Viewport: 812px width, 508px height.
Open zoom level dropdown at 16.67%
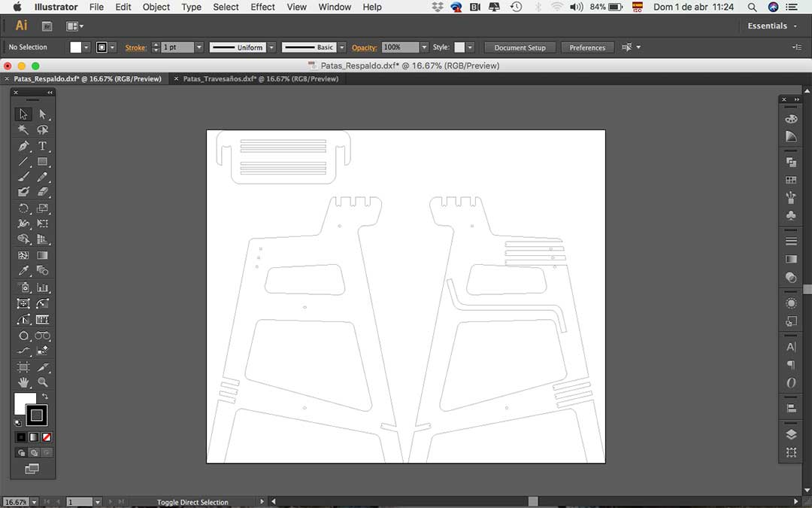click(x=34, y=502)
